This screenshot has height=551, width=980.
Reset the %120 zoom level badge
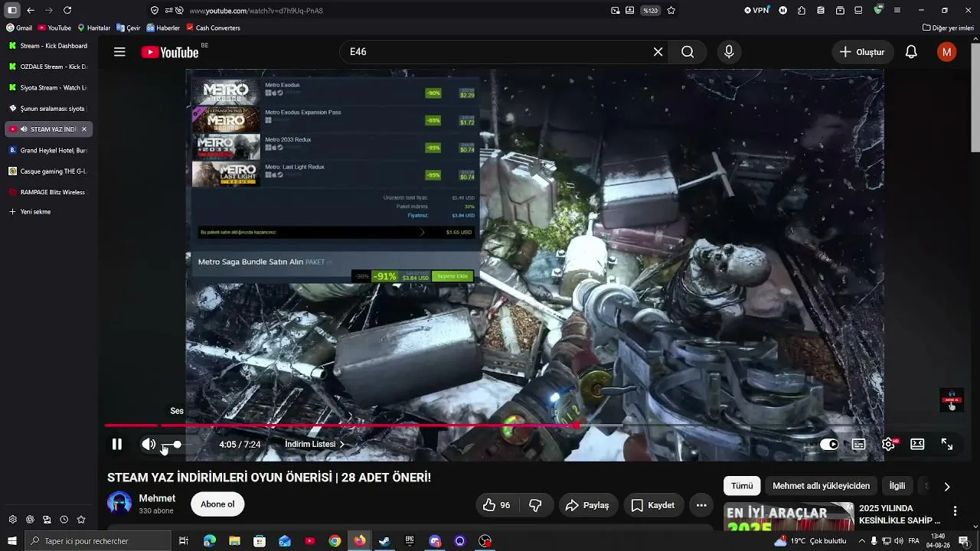point(650,11)
